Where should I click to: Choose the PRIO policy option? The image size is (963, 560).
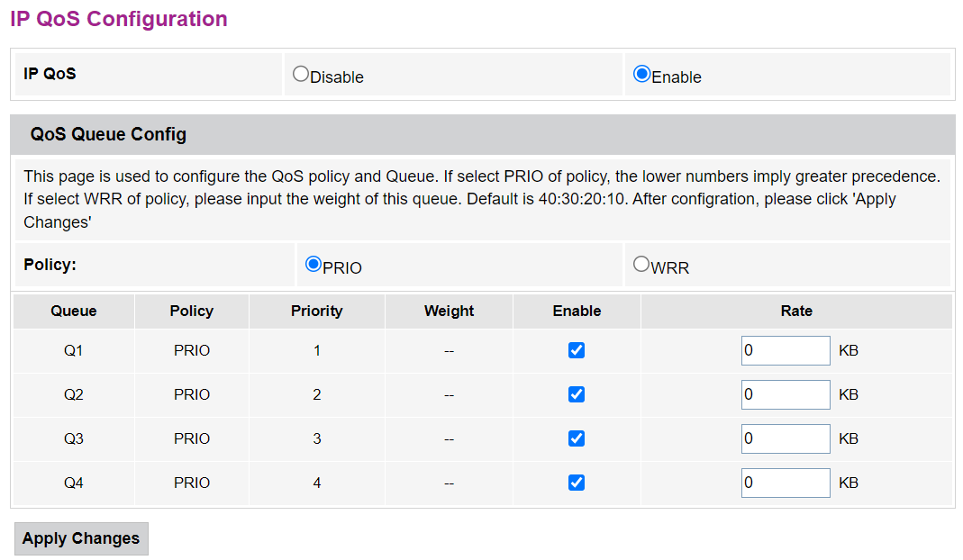(x=313, y=265)
